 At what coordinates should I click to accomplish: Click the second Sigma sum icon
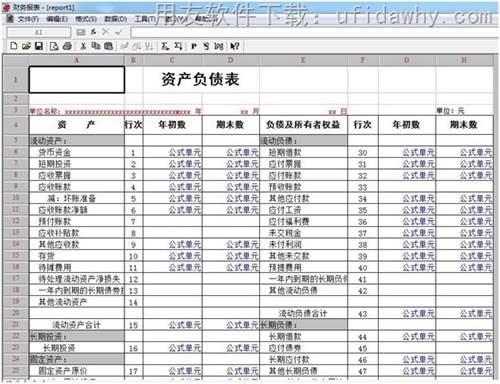click(x=178, y=46)
